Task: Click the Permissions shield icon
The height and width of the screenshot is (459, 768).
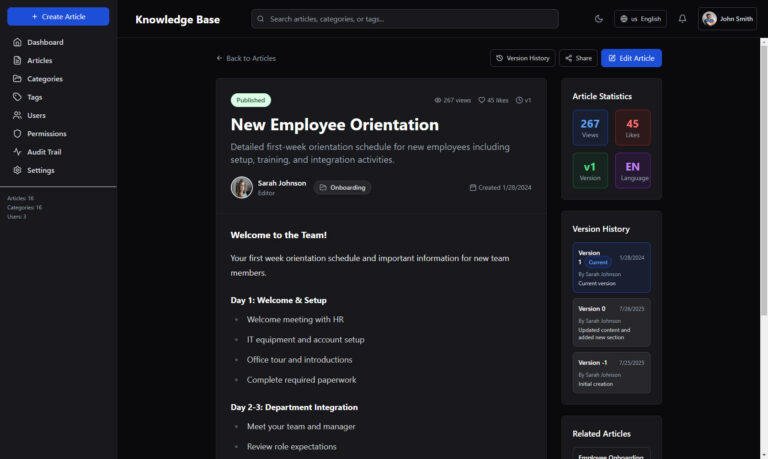Action: tap(17, 133)
